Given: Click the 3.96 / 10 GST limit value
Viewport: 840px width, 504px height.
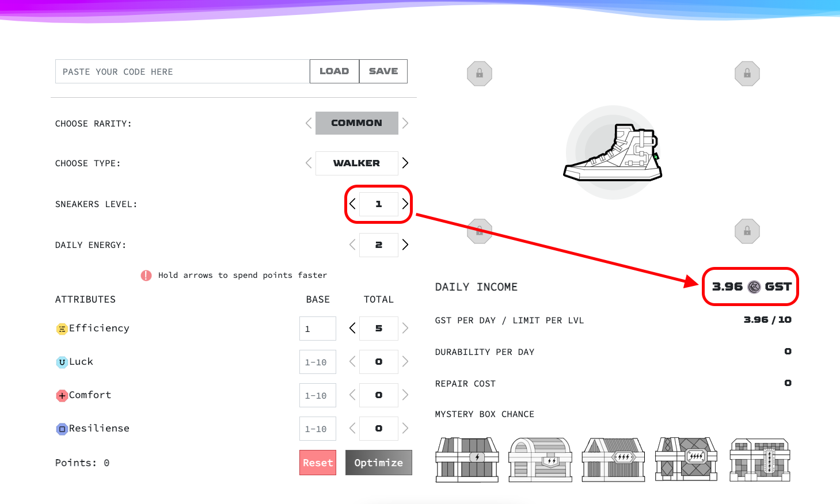Looking at the screenshot, I should point(767,320).
